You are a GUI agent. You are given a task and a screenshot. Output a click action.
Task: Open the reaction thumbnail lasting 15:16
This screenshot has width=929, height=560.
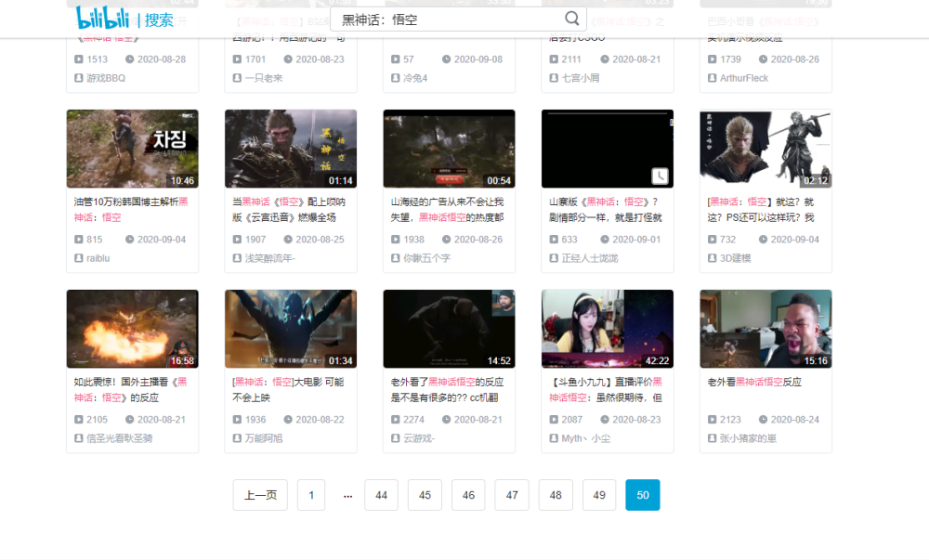[765, 329]
